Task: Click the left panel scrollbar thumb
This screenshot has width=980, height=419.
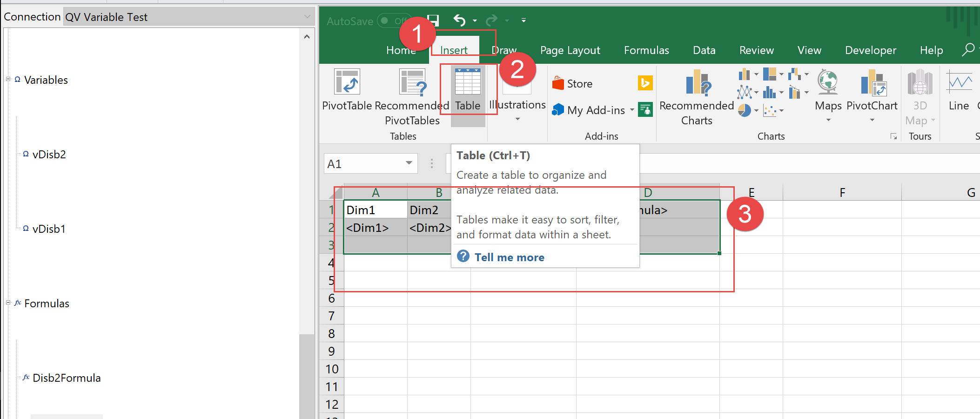Action: (x=307, y=376)
